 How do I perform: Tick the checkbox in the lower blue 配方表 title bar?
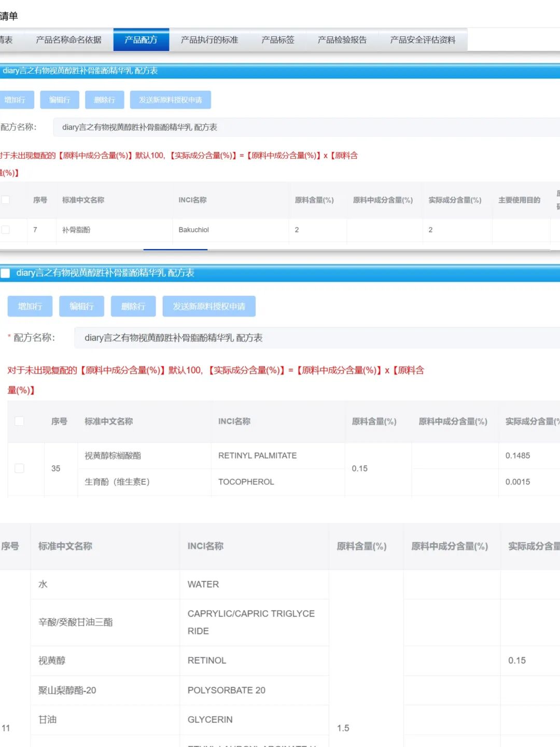[6, 273]
